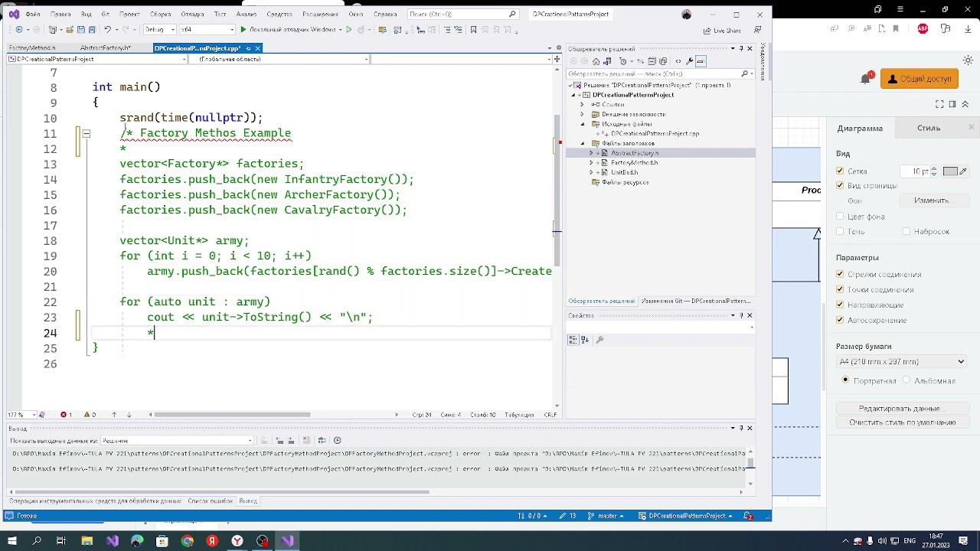Screen dimensions: 980x551
Task: Start without debugging using the outline play icon
Action: (349, 30)
